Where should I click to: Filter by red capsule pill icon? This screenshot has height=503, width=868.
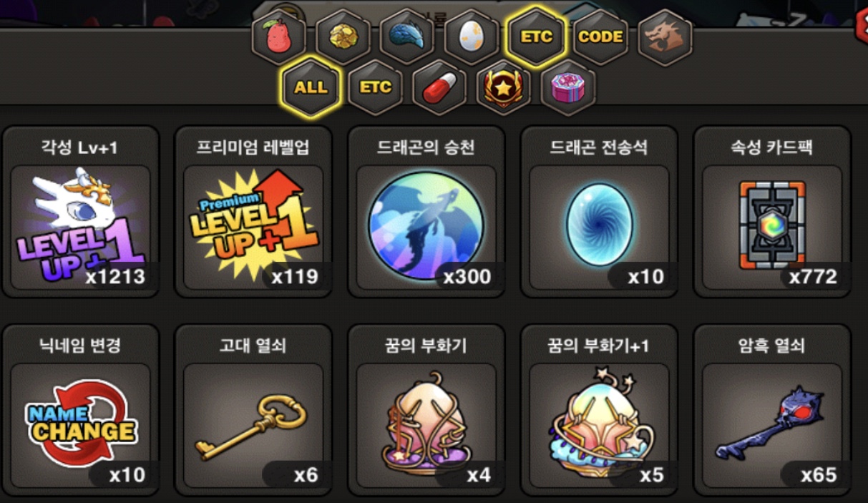439,89
